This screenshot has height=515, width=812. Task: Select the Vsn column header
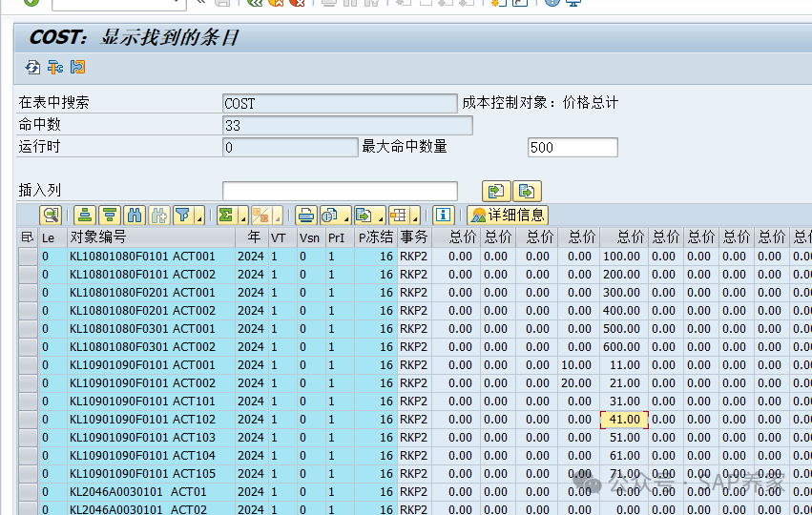[311, 237]
